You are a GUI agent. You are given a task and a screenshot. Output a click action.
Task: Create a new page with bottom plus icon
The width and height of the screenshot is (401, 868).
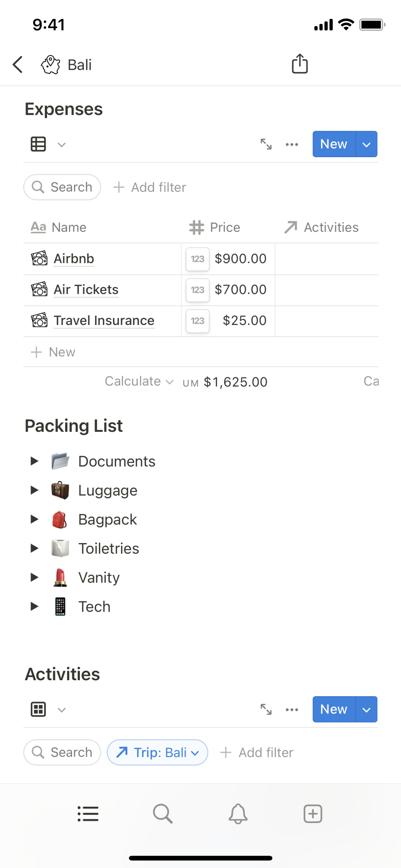pyautogui.click(x=313, y=814)
